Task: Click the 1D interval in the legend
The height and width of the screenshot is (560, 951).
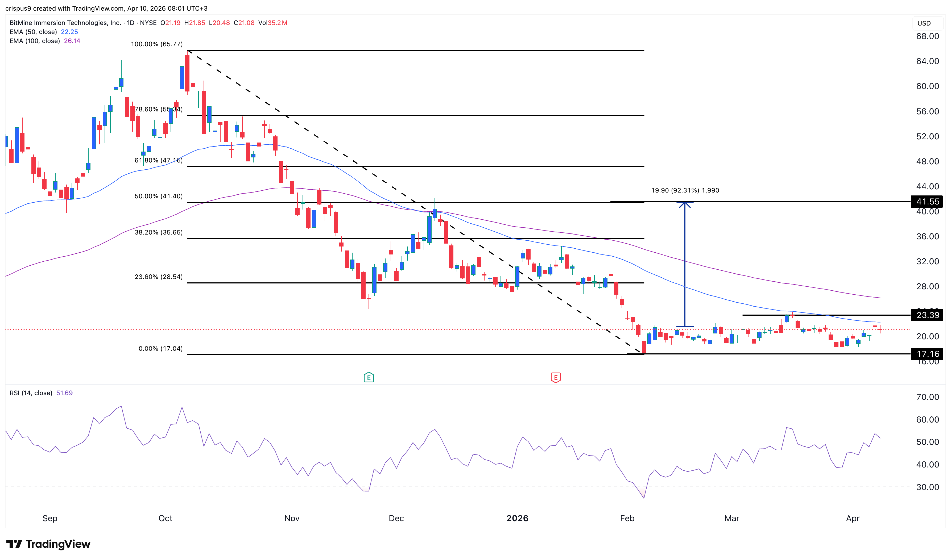Action: click(131, 23)
